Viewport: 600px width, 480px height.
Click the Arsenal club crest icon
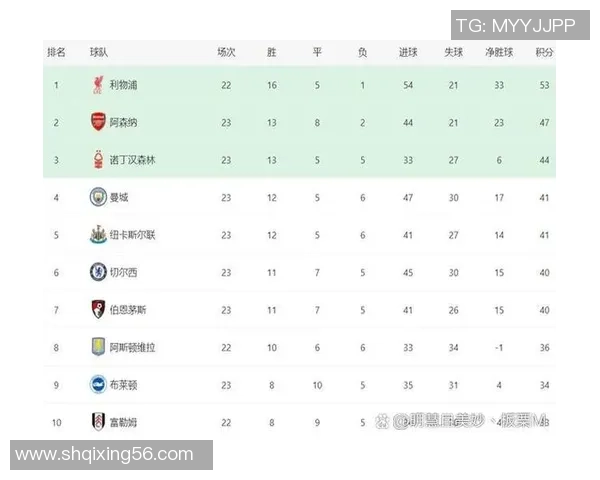[97, 122]
